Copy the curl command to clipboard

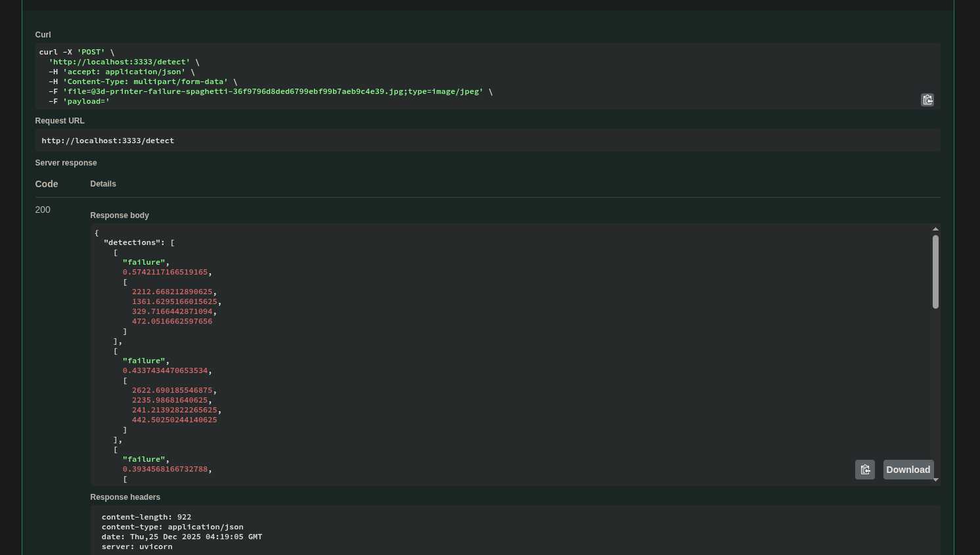pos(927,100)
